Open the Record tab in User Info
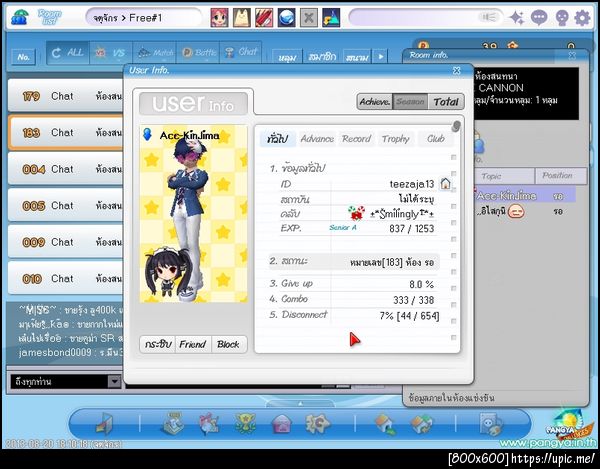Image resolution: width=600 pixels, height=469 pixels. [x=356, y=138]
